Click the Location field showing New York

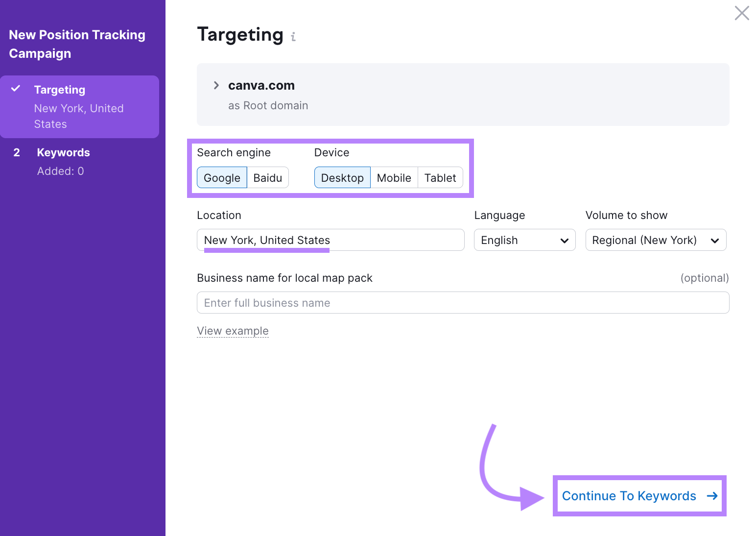[330, 240]
